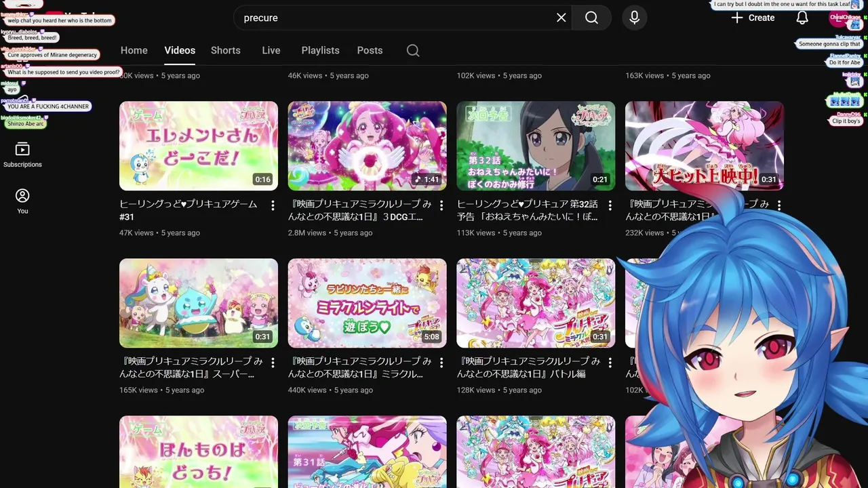Open Subscriptions in sidebar
Screen dimensions: 868x488
[22, 155]
